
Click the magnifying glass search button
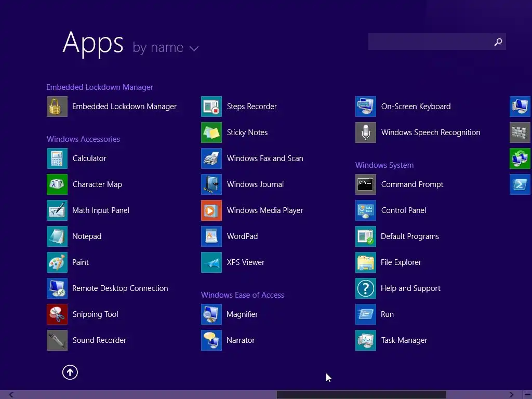[x=498, y=42]
